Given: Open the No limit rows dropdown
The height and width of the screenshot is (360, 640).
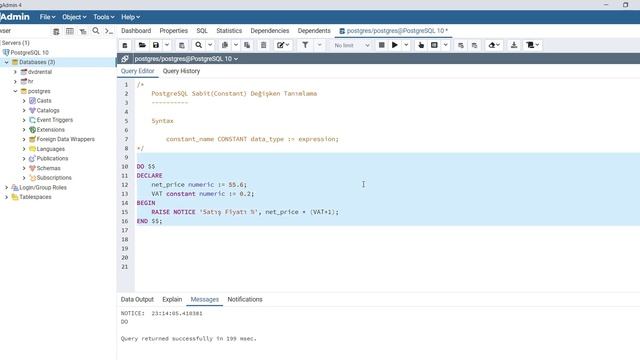Looking at the screenshot, I should tap(351, 45).
